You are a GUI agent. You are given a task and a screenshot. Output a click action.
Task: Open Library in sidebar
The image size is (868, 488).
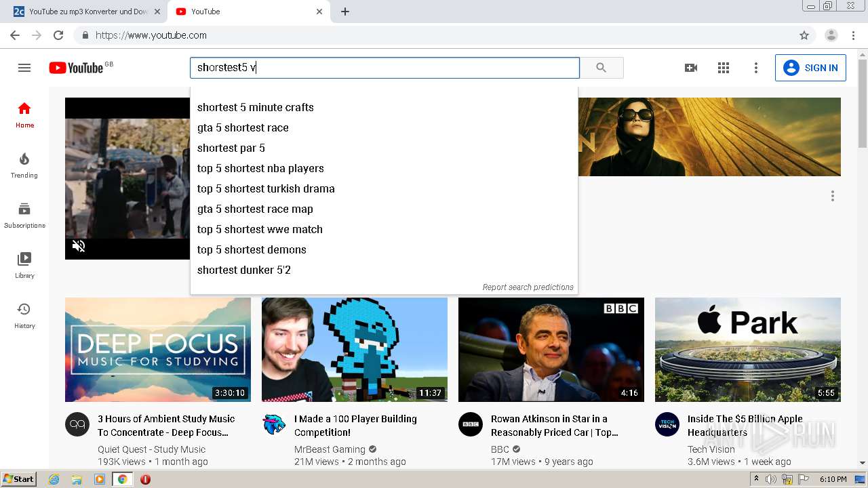(24, 265)
